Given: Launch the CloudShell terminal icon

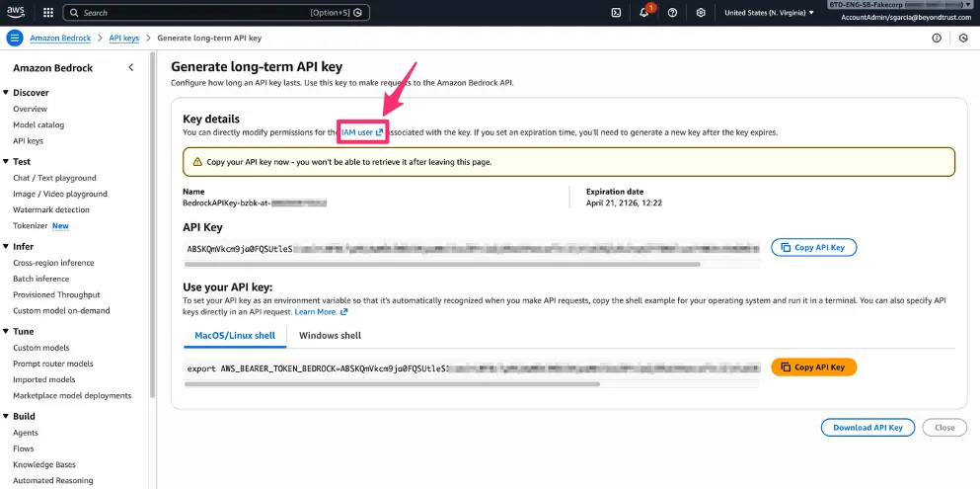Looking at the screenshot, I should pos(616,13).
